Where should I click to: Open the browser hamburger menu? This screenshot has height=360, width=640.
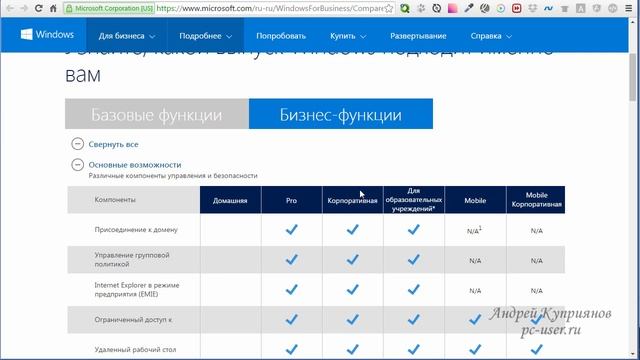[629, 8]
